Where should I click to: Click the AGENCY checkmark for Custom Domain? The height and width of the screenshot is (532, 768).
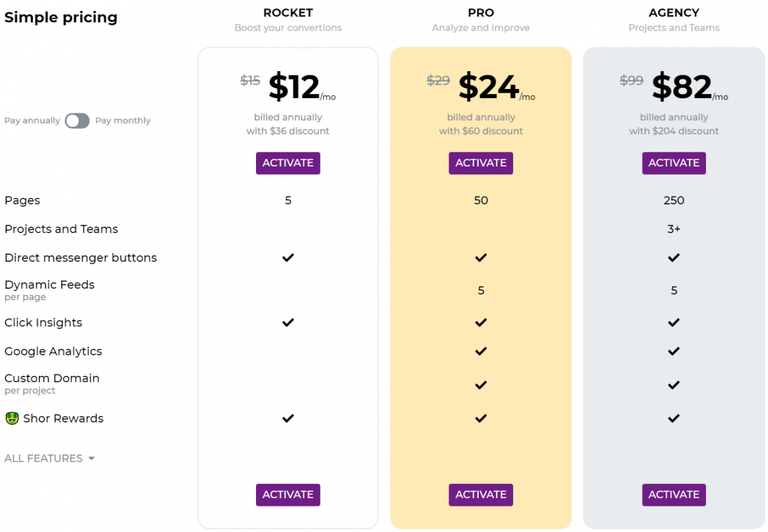point(673,385)
